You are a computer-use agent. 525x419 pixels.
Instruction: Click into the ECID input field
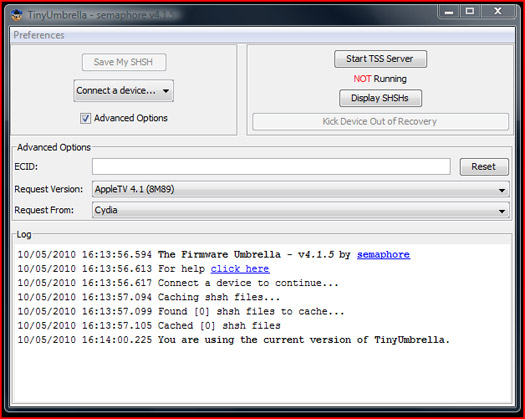pyautogui.click(x=271, y=167)
